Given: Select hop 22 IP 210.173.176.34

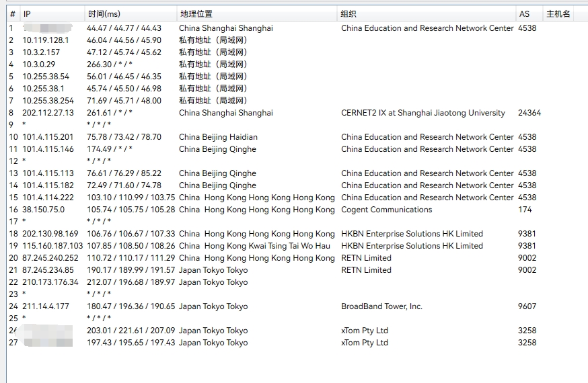Looking at the screenshot, I should 50,282.
